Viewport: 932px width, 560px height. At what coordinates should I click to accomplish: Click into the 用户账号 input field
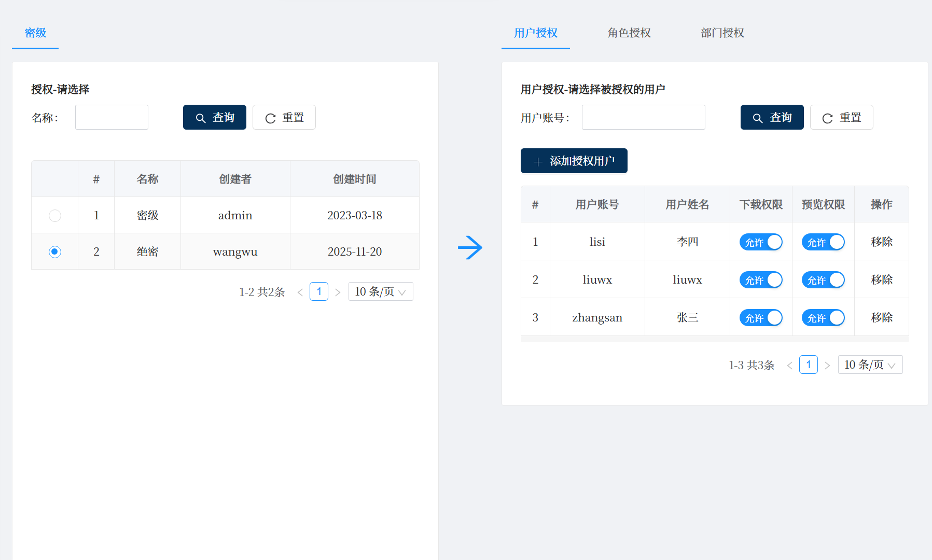point(643,117)
